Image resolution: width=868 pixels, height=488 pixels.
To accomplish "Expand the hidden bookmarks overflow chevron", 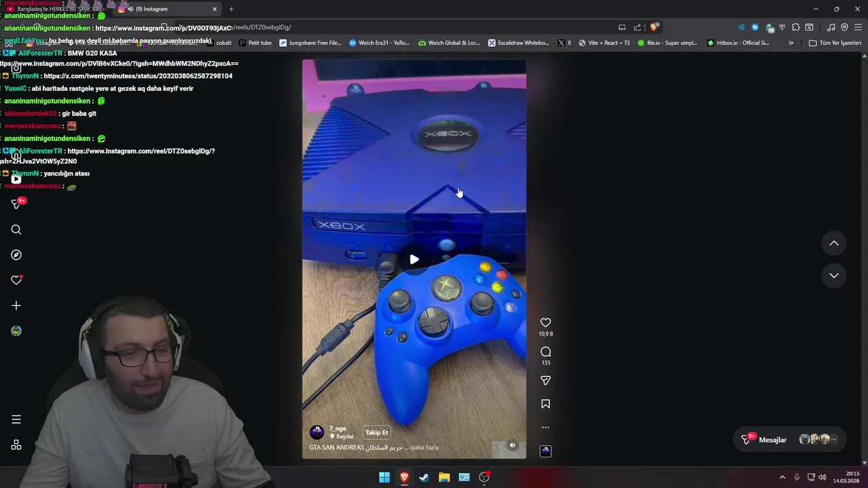I will click(791, 43).
